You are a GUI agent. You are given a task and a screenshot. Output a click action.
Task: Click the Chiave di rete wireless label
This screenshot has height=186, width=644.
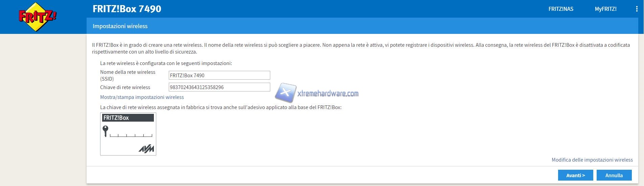(x=125, y=87)
